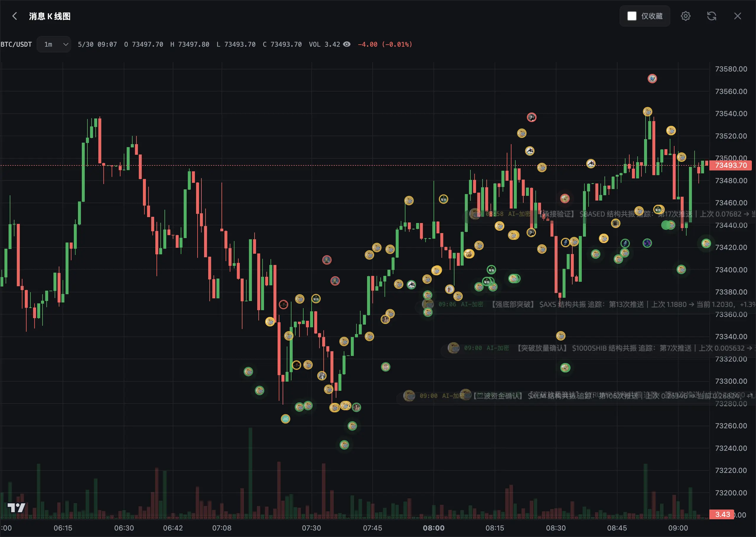Open the teal chart-line icon news marker
This screenshot has width=756, height=537.
tap(286, 419)
